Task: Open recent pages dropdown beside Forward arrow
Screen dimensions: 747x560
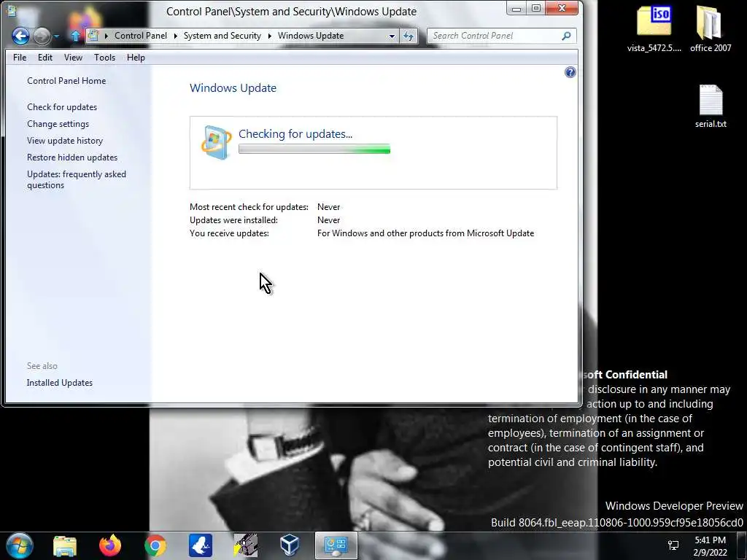Action: [57, 36]
